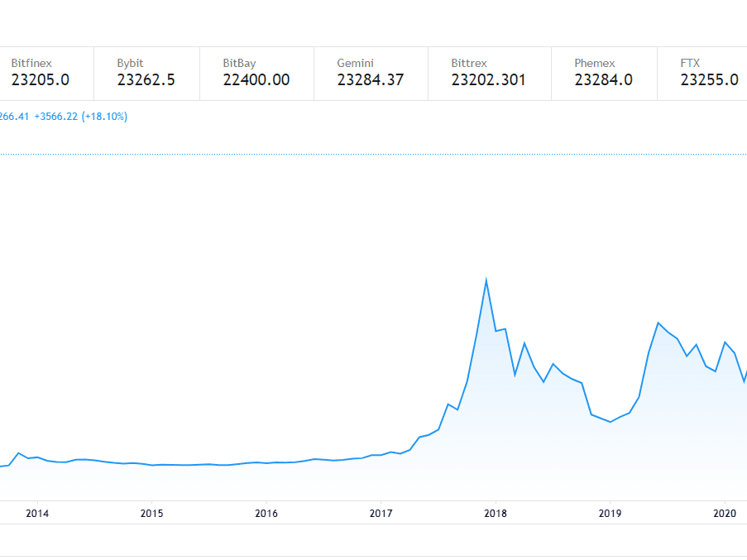
Task: Open the Gemini exchange price card
Action: pos(371,74)
